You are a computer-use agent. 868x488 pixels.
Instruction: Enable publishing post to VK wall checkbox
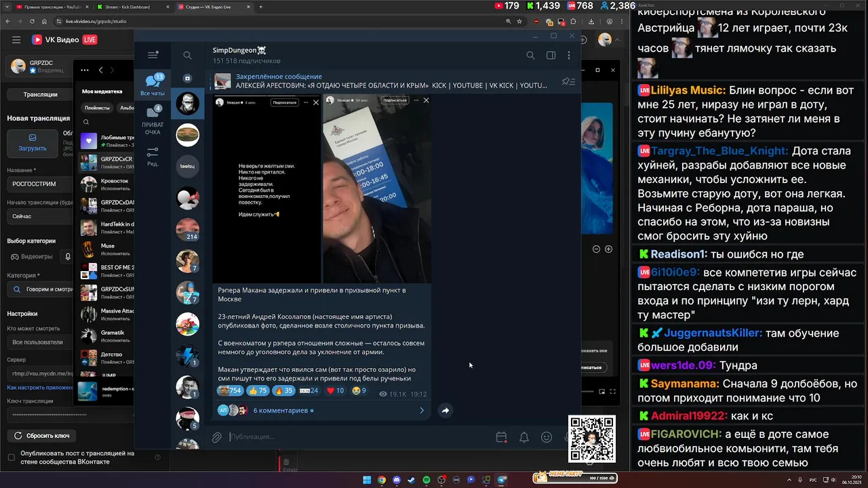click(11, 457)
